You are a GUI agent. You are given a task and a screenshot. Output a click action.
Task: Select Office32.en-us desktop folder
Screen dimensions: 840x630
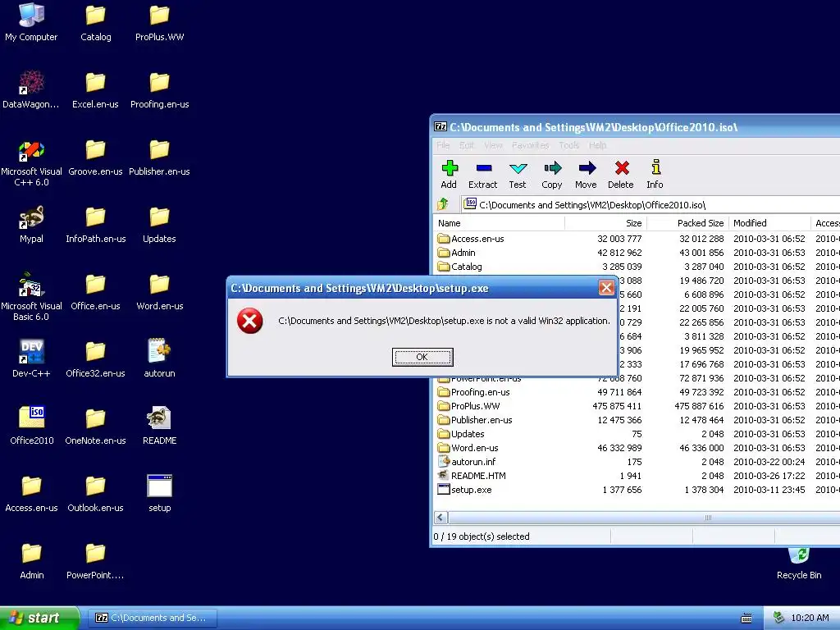coord(95,358)
